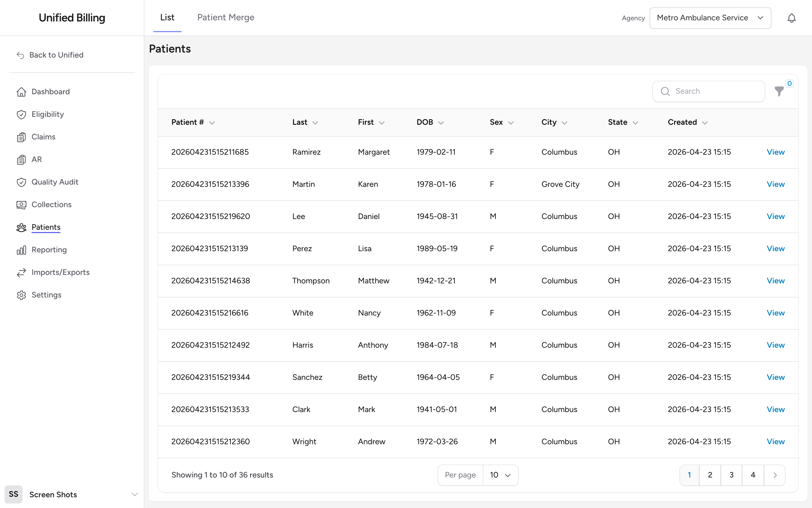Sort by Patient # column

tap(193, 122)
